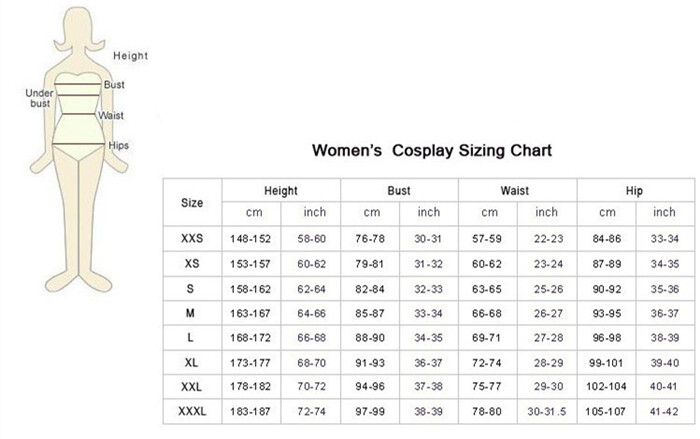700x439 pixels.
Task: Select the 105-107 hip cm cell
Action: [607, 412]
